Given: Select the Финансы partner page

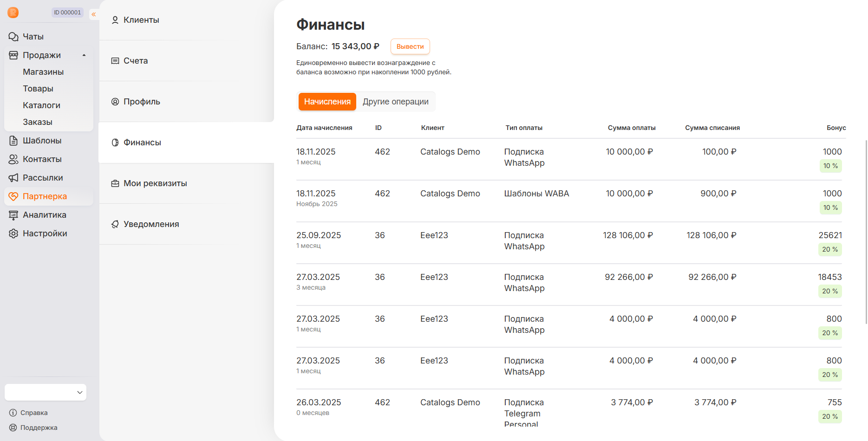Looking at the screenshot, I should [187, 143].
